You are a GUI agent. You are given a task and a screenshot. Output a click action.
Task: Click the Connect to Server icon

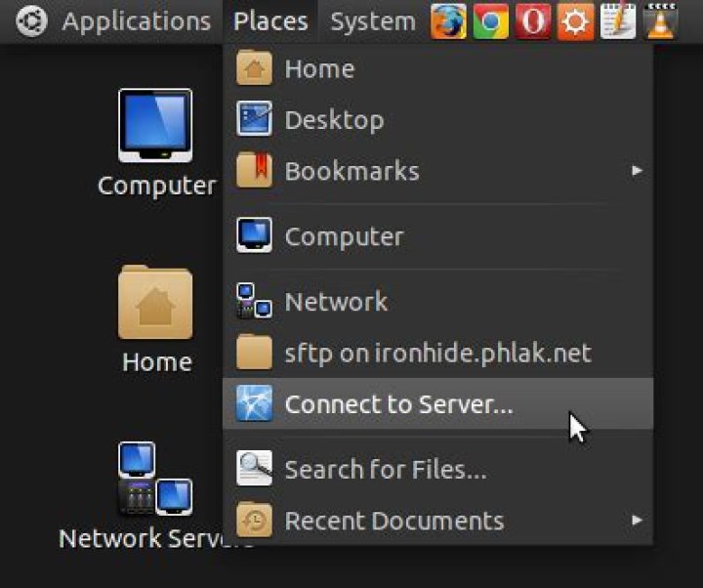tap(254, 403)
